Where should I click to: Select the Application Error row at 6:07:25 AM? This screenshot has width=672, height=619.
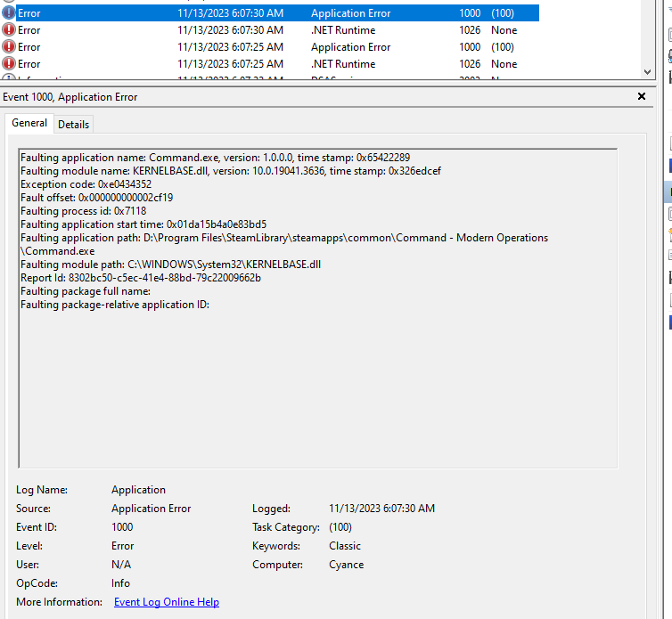point(270,47)
